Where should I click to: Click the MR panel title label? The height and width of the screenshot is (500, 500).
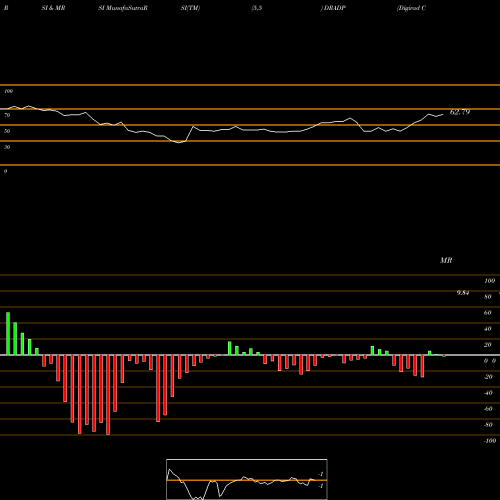446,260
